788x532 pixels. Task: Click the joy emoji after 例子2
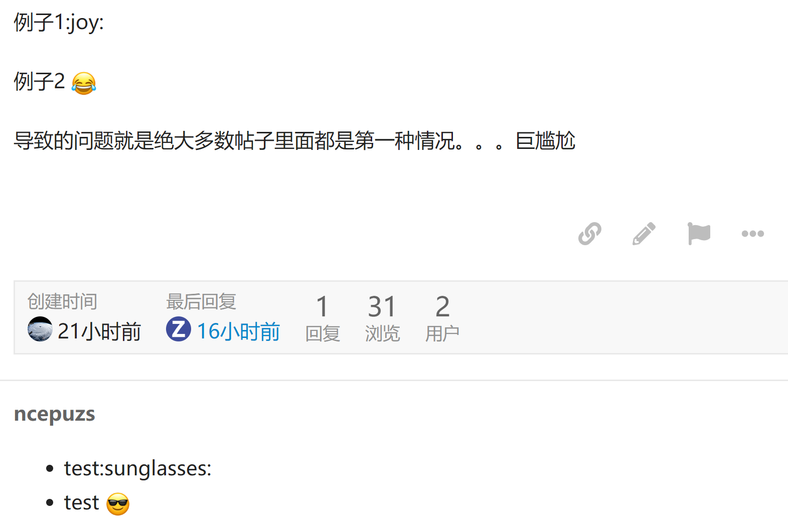(84, 83)
